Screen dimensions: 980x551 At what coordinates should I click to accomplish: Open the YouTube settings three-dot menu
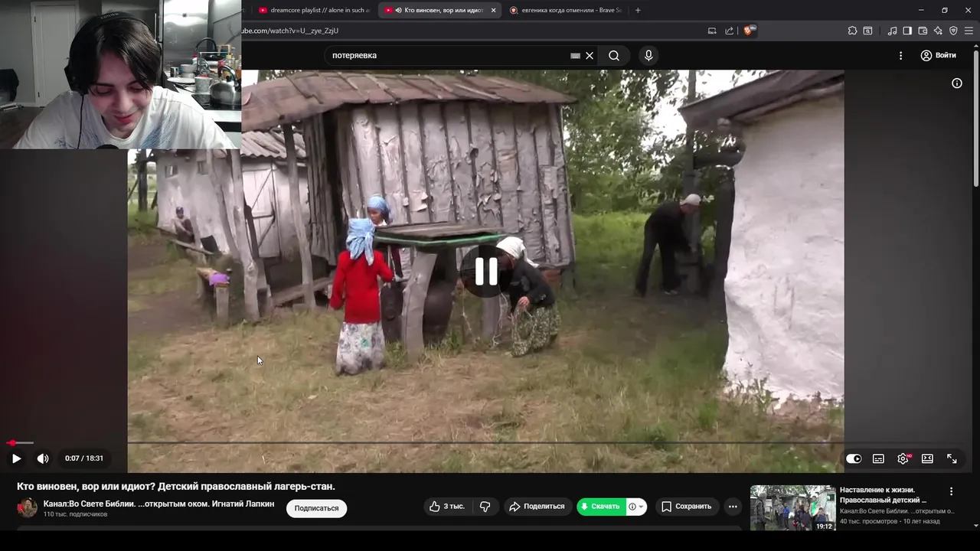(900, 55)
